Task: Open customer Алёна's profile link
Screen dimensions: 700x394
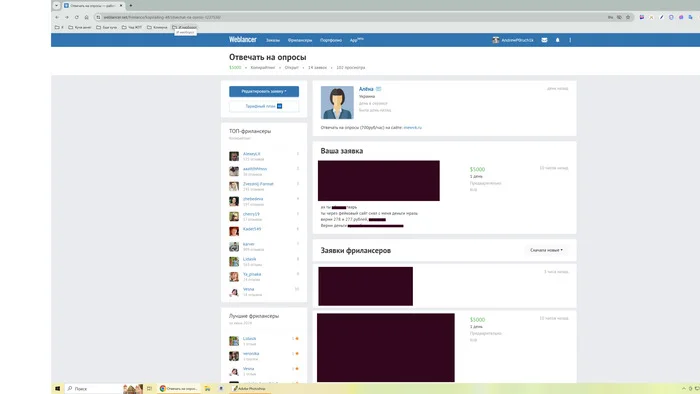Action: [366, 89]
